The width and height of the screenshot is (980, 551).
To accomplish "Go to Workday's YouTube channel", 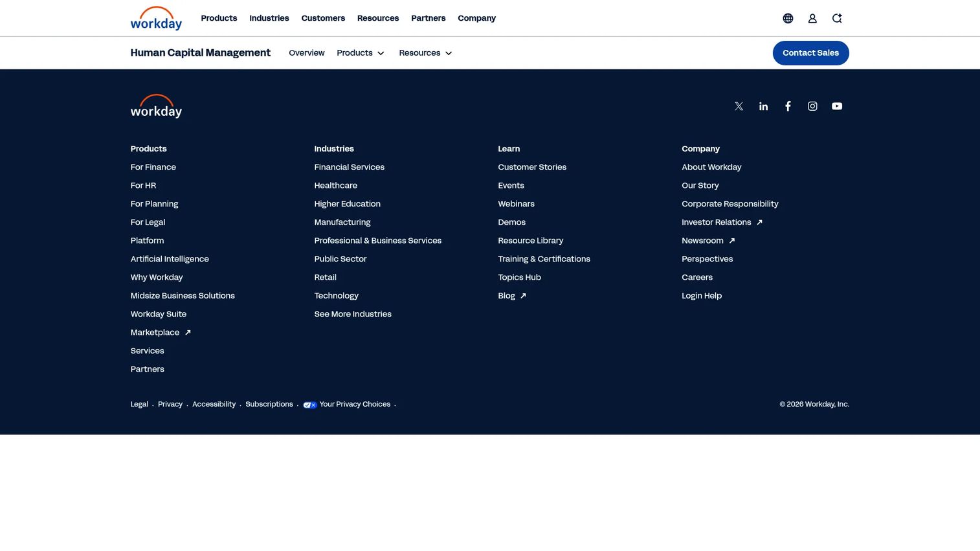I will [837, 106].
